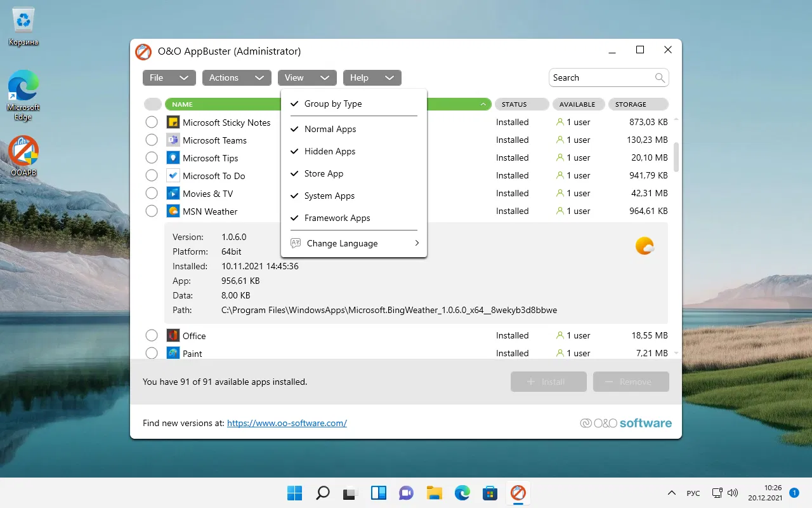The width and height of the screenshot is (812, 508).
Task: Click the search magnifier icon in Search box
Action: 660,77
